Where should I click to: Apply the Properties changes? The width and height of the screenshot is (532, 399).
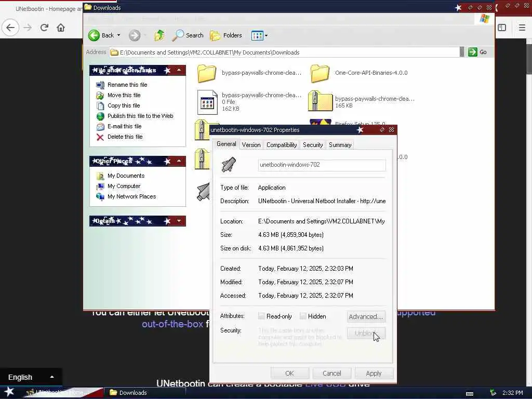[x=374, y=373]
